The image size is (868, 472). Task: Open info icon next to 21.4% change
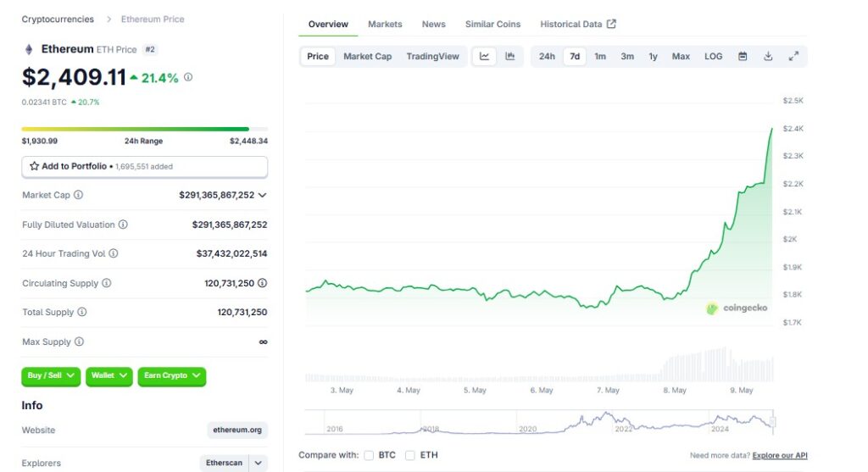pyautogui.click(x=188, y=77)
